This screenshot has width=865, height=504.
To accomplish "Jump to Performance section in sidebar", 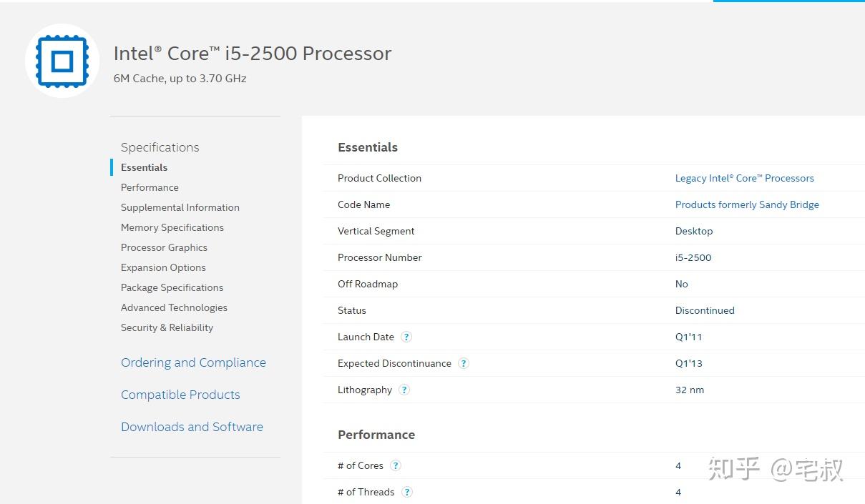I will tap(150, 187).
